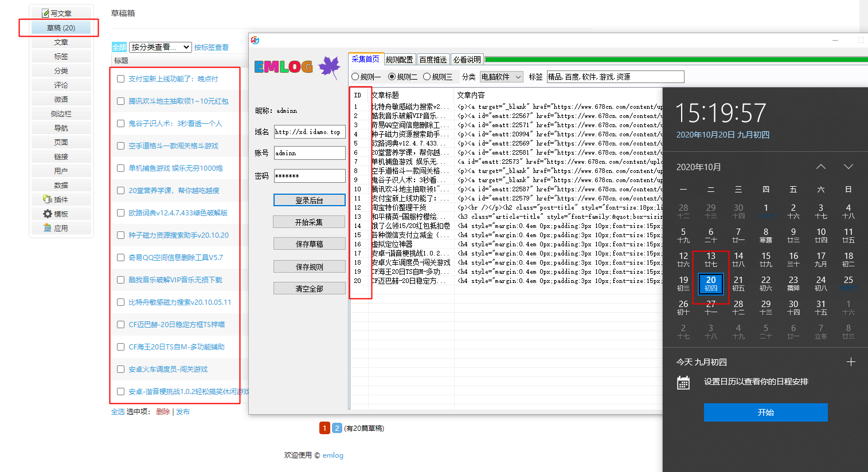
Task: Go to next month in calendar
Action: point(849,167)
